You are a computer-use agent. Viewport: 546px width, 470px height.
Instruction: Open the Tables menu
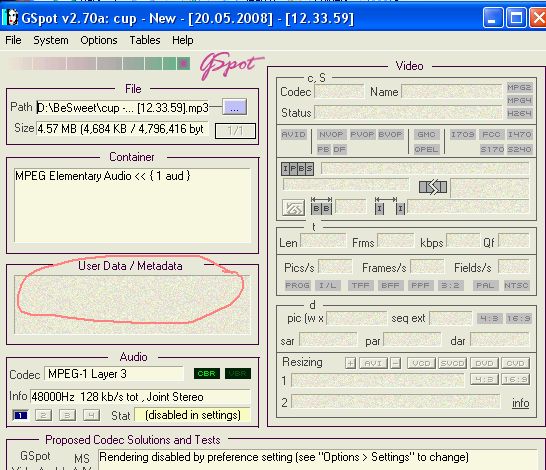(x=145, y=40)
